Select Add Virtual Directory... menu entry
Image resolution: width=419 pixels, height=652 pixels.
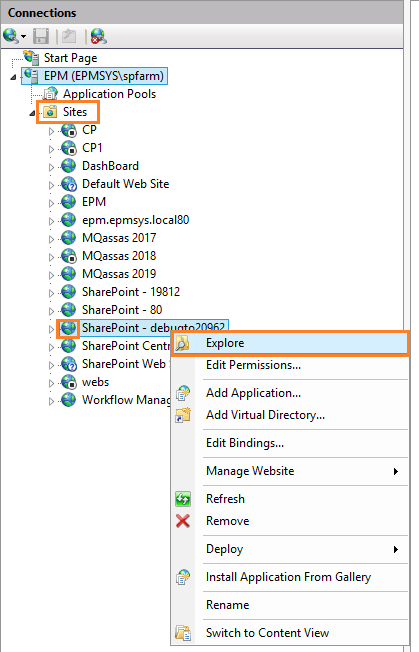point(291,415)
